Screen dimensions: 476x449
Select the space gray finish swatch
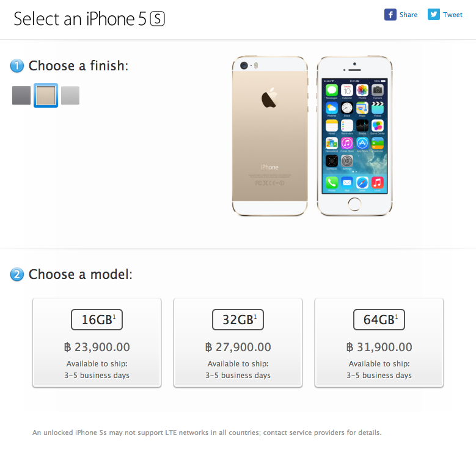pyautogui.click(x=21, y=95)
